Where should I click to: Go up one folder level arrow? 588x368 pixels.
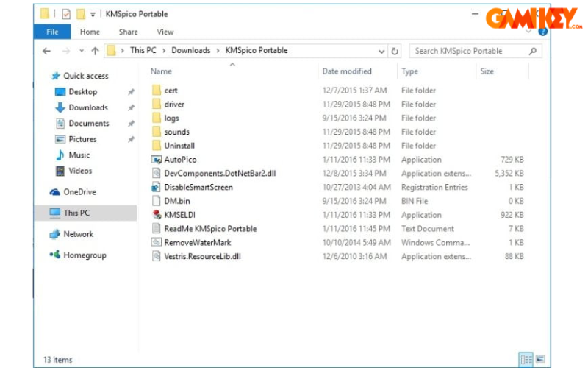coord(96,51)
